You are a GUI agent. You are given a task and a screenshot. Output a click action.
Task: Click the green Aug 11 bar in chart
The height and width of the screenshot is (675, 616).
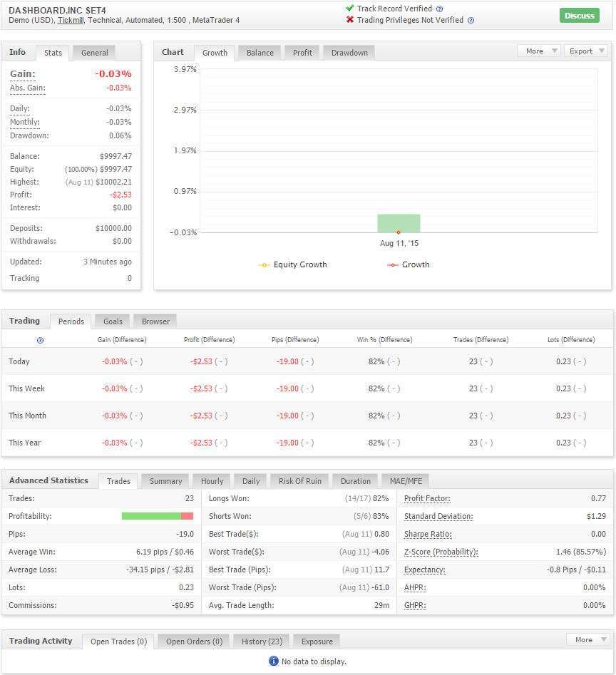(399, 222)
